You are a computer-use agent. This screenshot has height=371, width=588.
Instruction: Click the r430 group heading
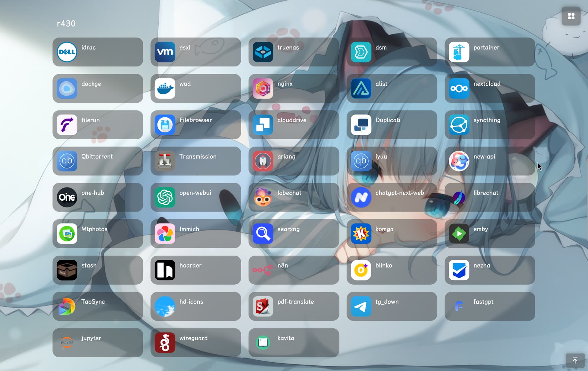coord(66,24)
